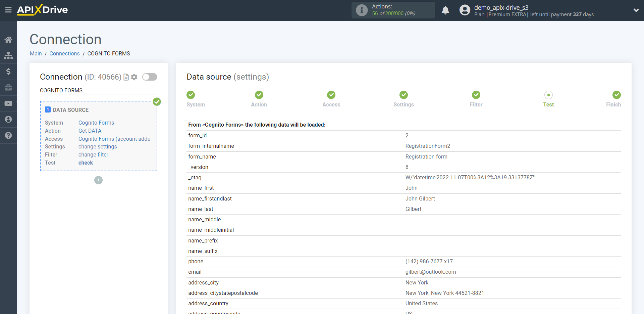Select the form_internalname value RegistrationForm2
This screenshot has width=644, height=314.
[x=428, y=146]
